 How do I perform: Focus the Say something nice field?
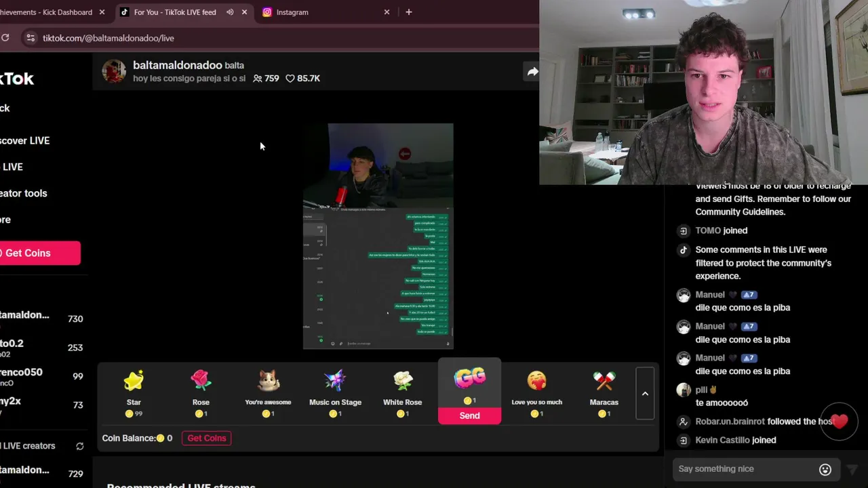click(x=746, y=469)
